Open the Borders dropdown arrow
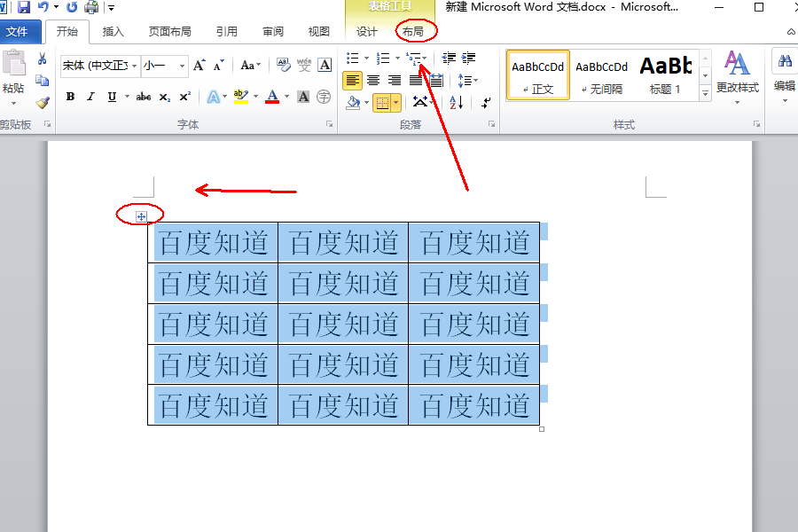This screenshot has width=798, height=532. pyautogui.click(x=396, y=102)
